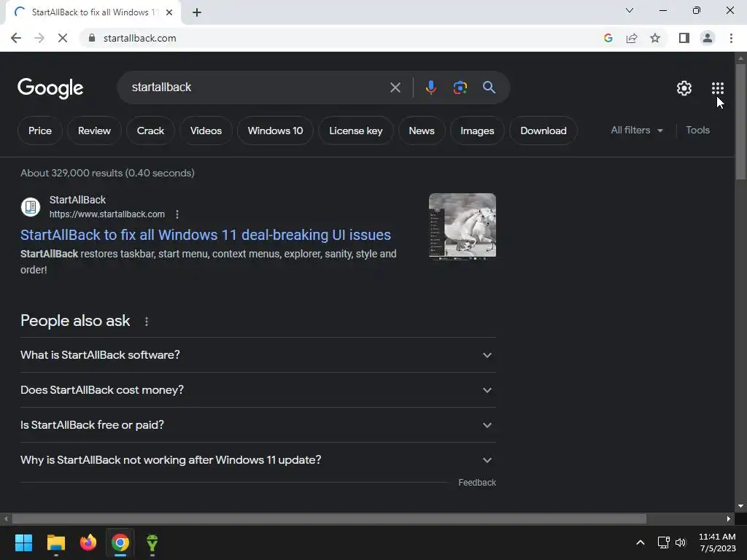The image size is (747, 560).
Task: Share this page with share icon
Action: point(632,38)
